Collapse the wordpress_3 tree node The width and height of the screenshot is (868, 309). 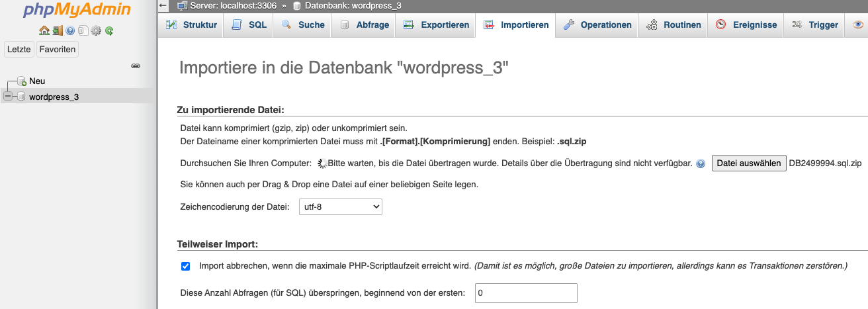7,97
